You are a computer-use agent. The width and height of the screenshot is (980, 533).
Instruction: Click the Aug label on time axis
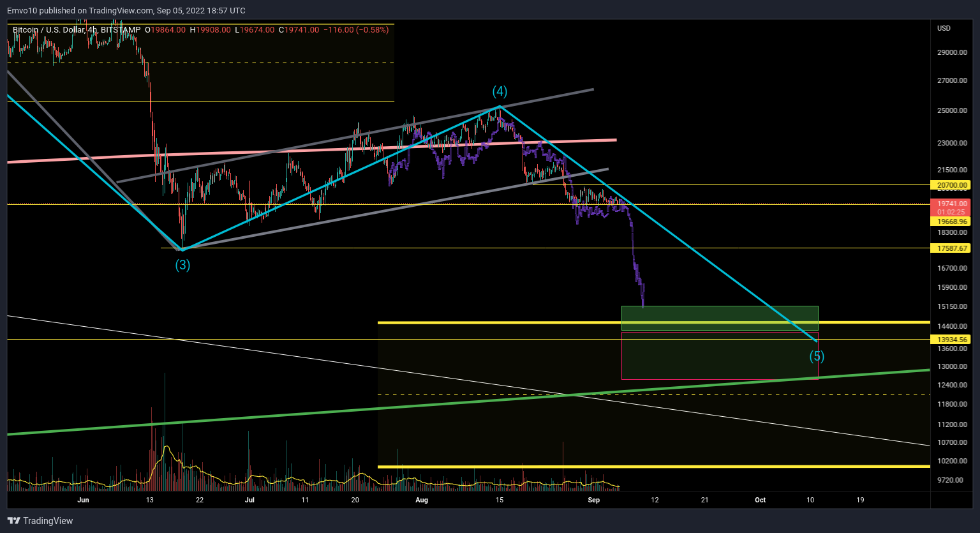(422, 500)
